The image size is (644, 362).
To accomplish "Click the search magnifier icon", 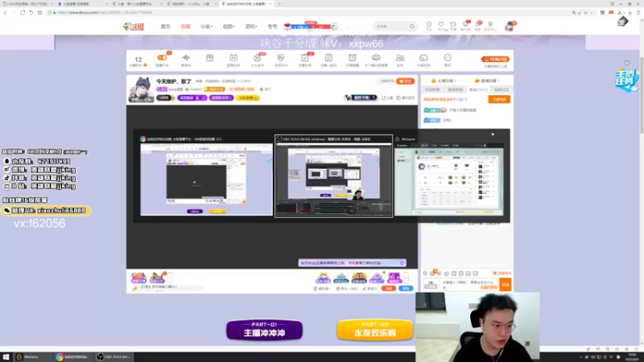I will point(411,27).
